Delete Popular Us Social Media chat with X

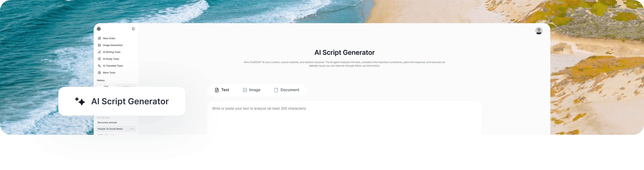[134, 129]
